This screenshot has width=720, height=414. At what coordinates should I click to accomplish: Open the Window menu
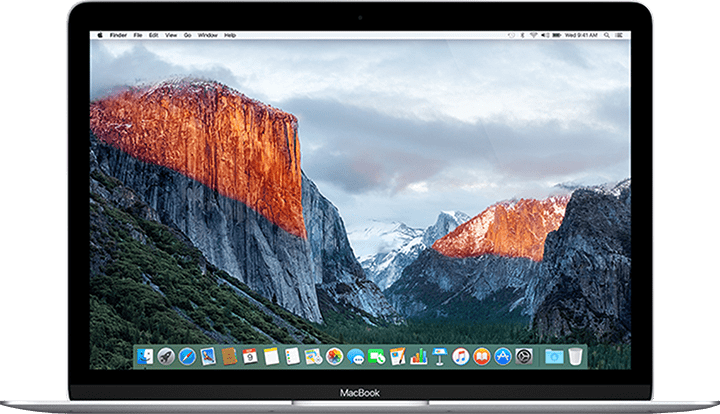(x=208, y=35)
